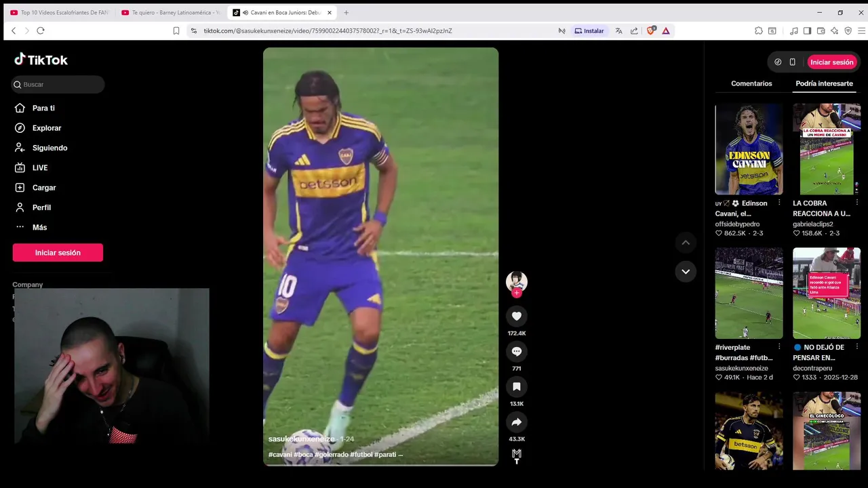
Task: Visit offsidebypedro profile link
Action: coord(737,224)
